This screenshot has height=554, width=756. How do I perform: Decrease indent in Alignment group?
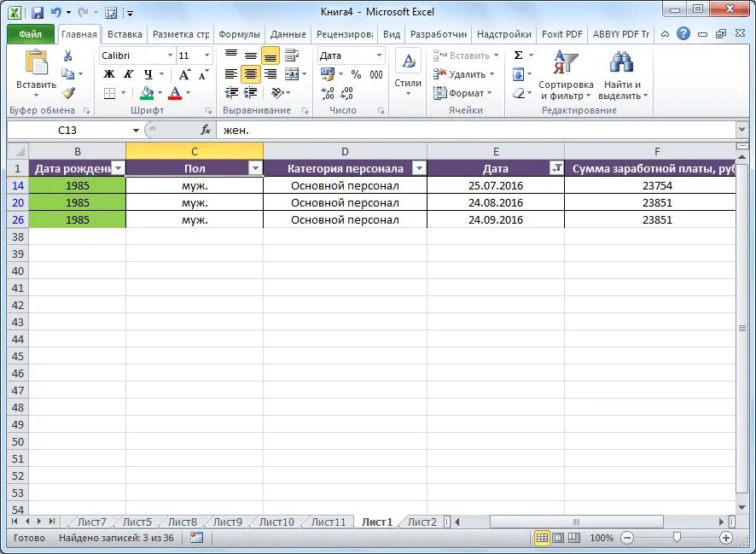point(231,92)
